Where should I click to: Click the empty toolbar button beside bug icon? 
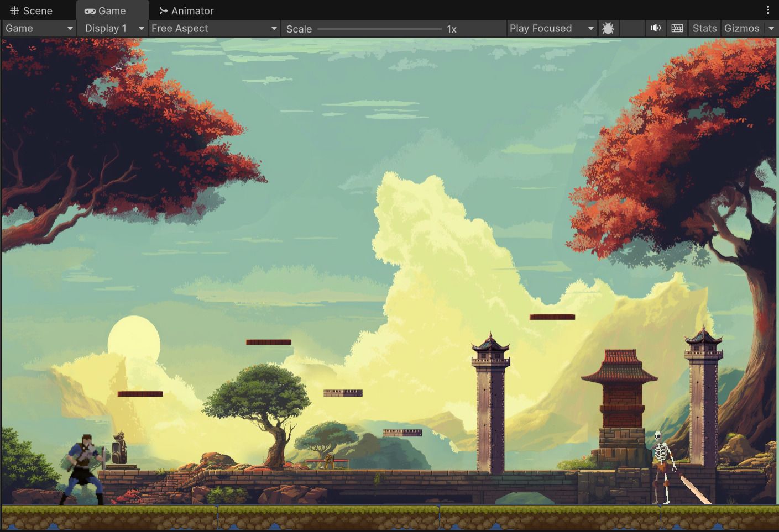coord(631,28)
